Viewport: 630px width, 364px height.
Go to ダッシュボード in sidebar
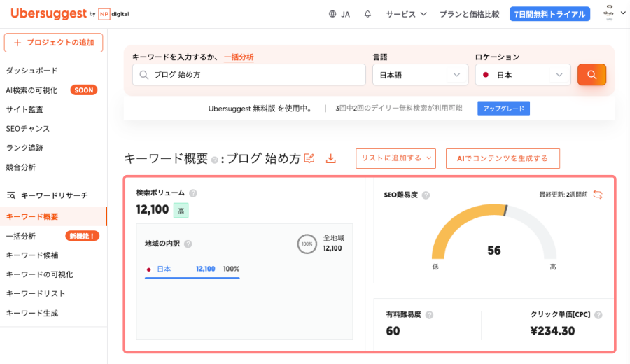[x=31, y=71]
